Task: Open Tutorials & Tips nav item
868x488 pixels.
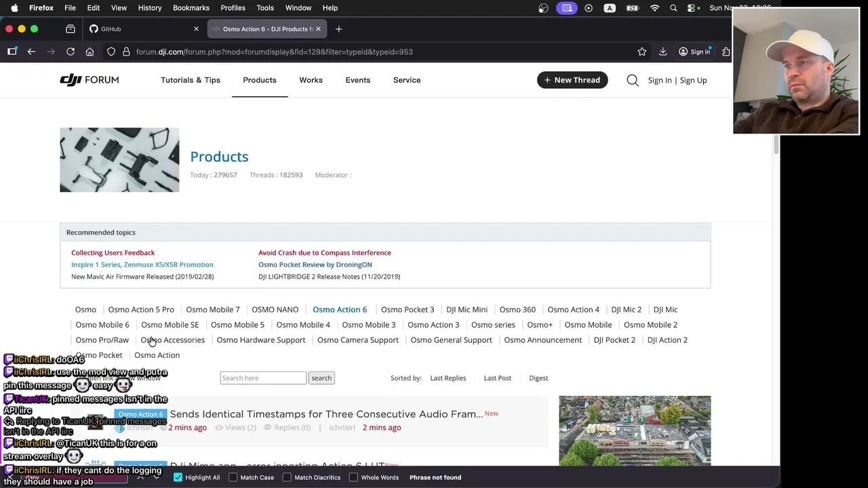Action: pyautogui.click(x=191, y=80)
